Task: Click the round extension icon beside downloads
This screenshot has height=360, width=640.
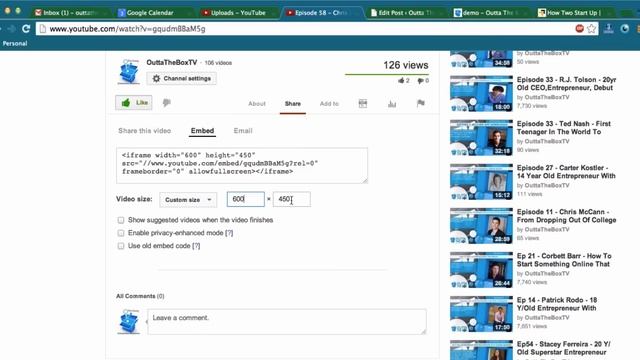Action: (624, 29)
